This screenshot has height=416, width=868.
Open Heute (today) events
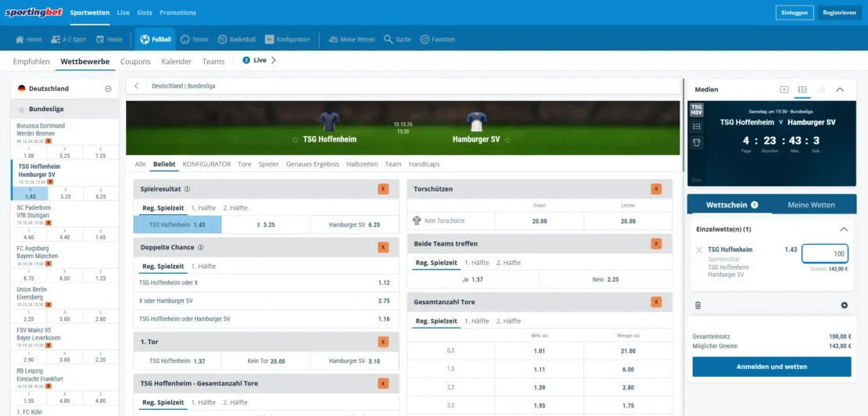[x=109, y=39]
